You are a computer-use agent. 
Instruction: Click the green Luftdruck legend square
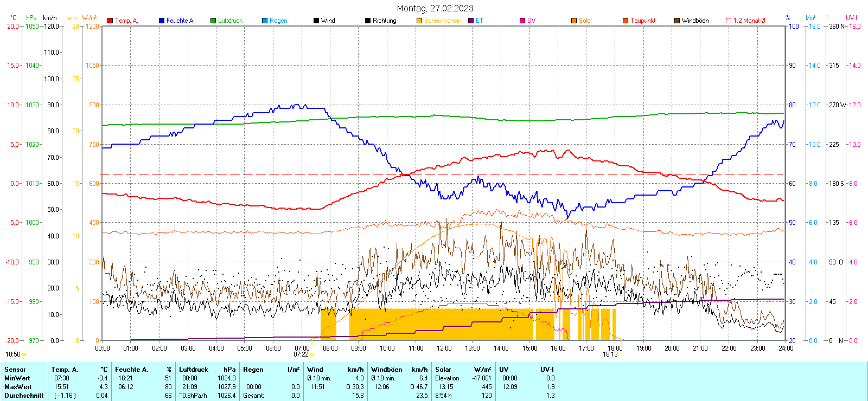point(213,21)
